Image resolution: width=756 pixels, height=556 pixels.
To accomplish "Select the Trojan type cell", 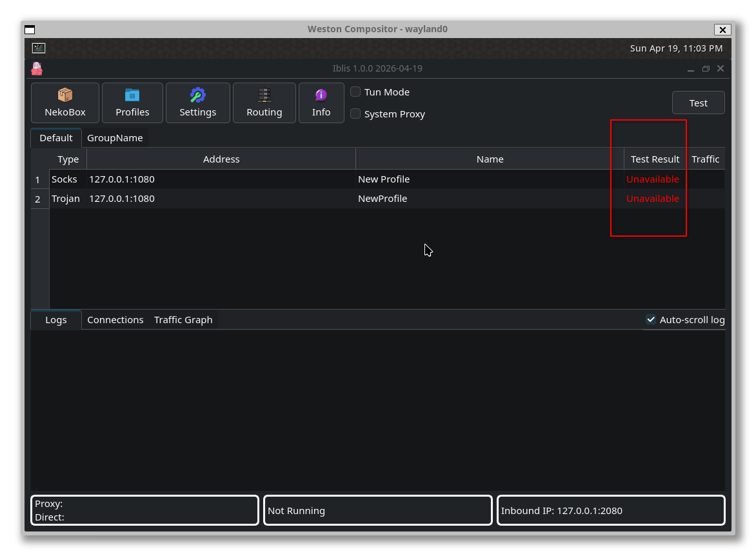I will point(68,199).
